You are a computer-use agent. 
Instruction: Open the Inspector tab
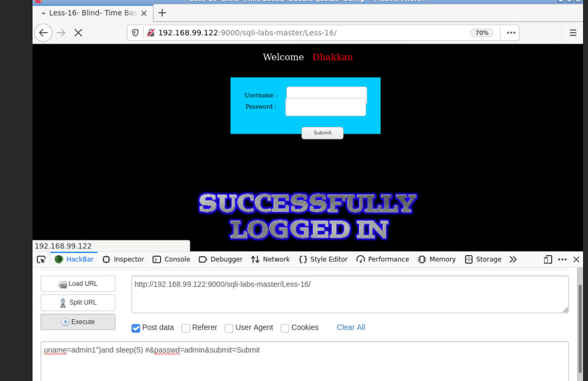tap(124, 260)
